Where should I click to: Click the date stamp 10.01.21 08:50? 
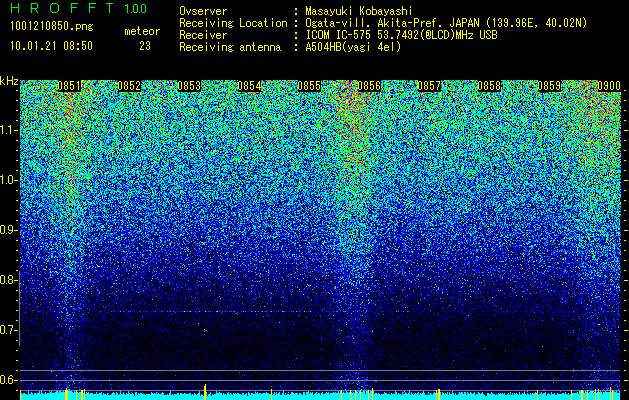[x=51, y=46]
